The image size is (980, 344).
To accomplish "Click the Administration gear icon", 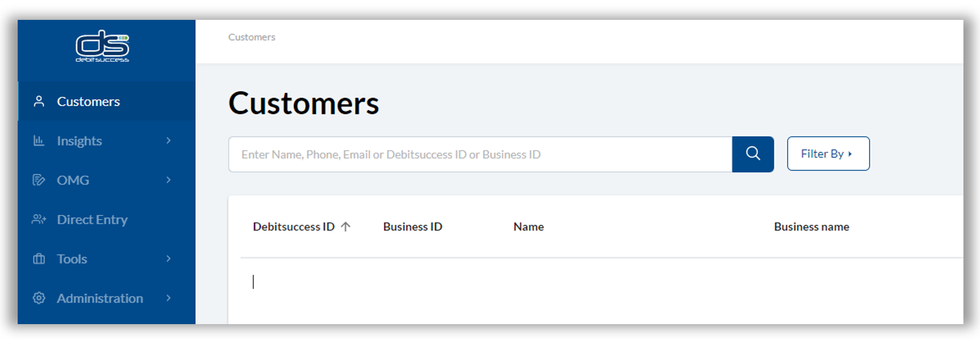I will tap(39, 298).
